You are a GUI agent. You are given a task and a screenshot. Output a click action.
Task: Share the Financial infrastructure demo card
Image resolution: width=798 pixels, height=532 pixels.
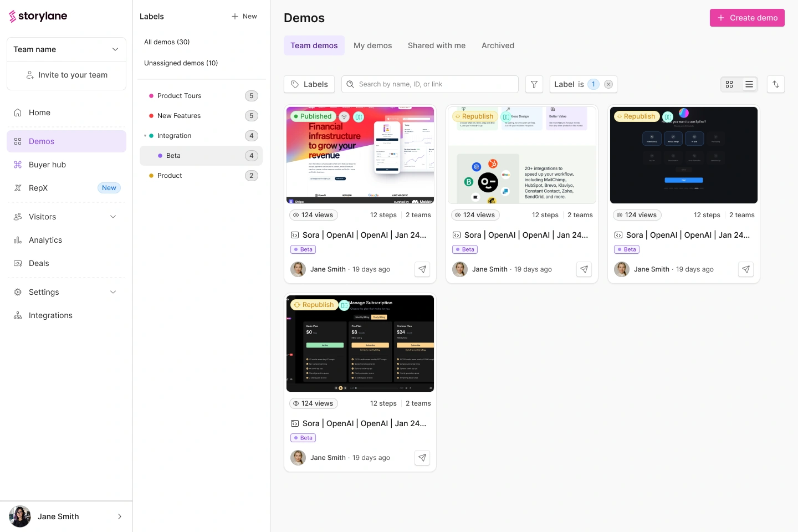coord(422,269)
